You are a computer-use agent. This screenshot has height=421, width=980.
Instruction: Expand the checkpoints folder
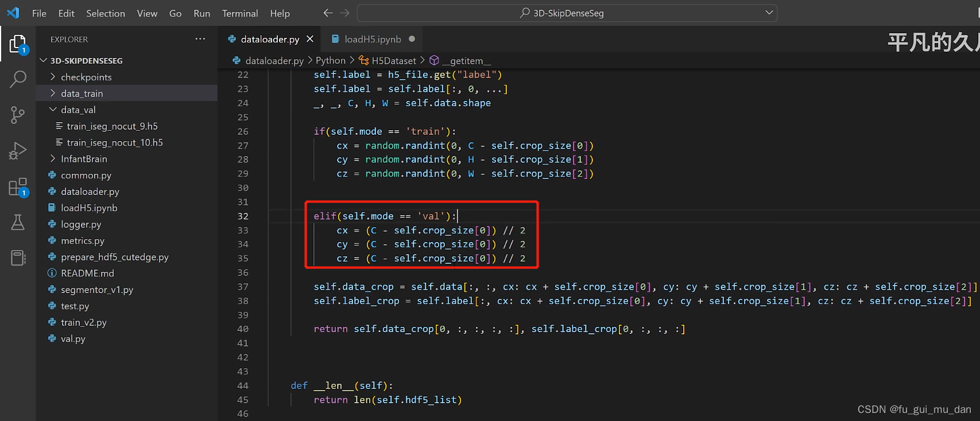(x=53, y=77)
